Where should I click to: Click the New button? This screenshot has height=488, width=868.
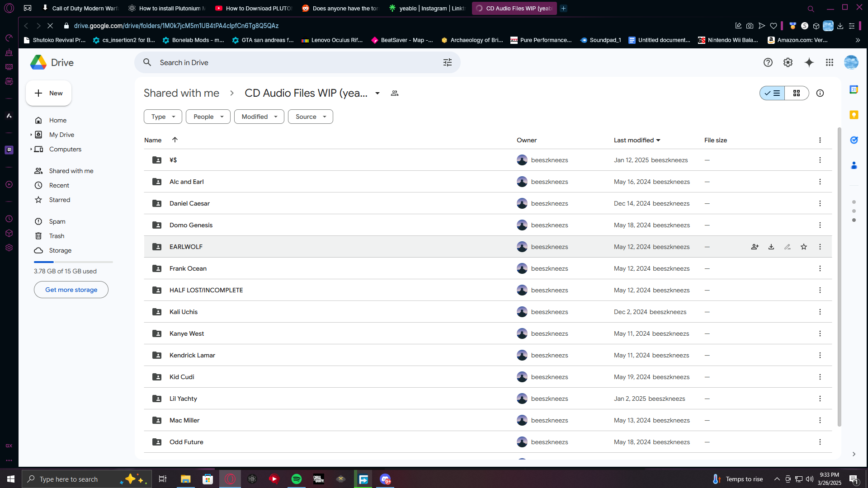[x=48, y=93]
